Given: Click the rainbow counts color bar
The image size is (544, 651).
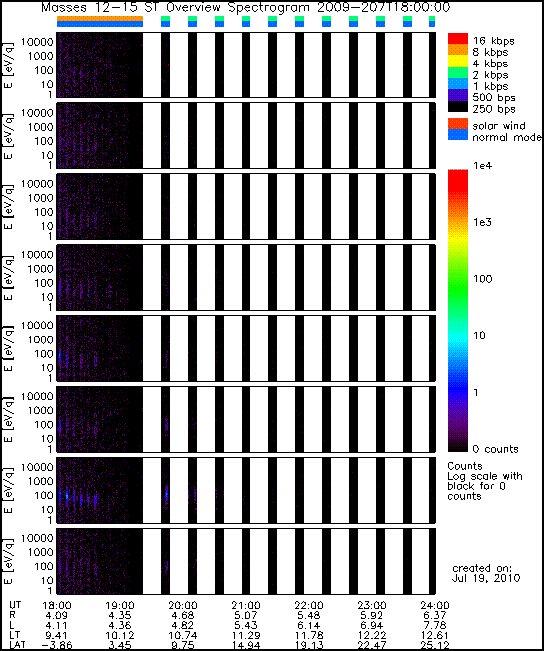Looking at the screenshot, I should click(x=458, y=311).
